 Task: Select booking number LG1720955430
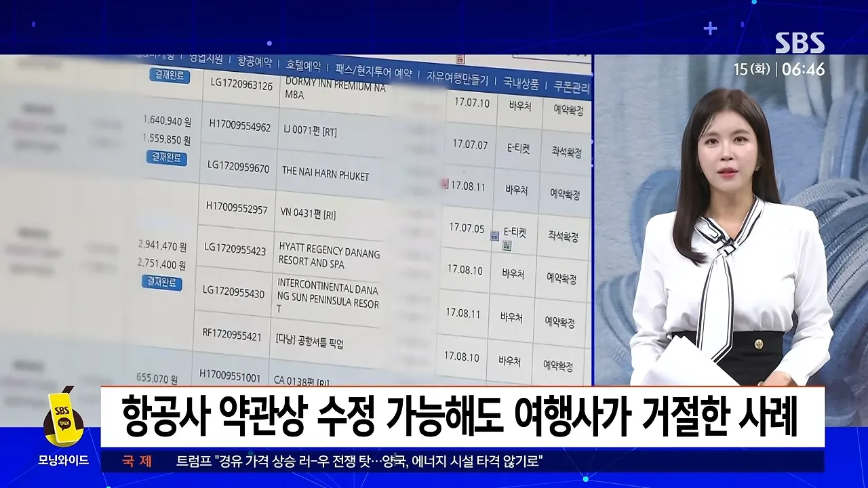click(x=233, y=291)
